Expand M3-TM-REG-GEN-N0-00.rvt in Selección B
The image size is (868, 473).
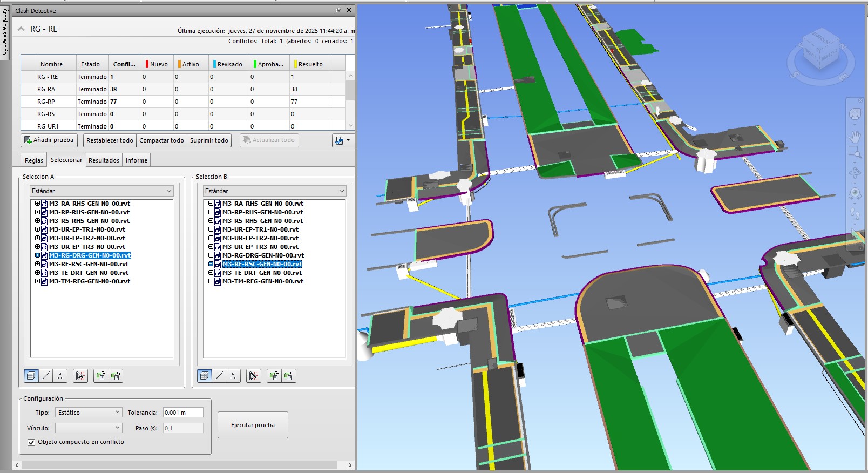click(211, 281)
